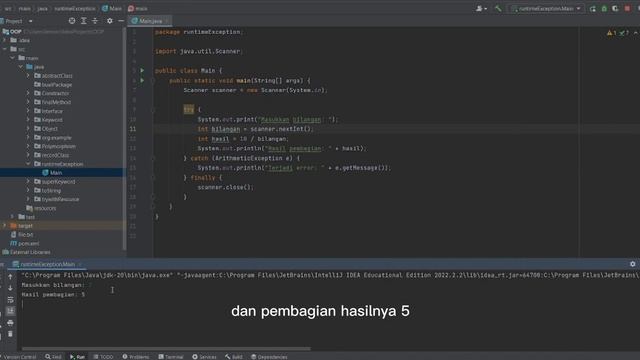Toggle soft-wrap icon in Run console
Viewport: 640px width, 360px height.
(x=11, y=300)
